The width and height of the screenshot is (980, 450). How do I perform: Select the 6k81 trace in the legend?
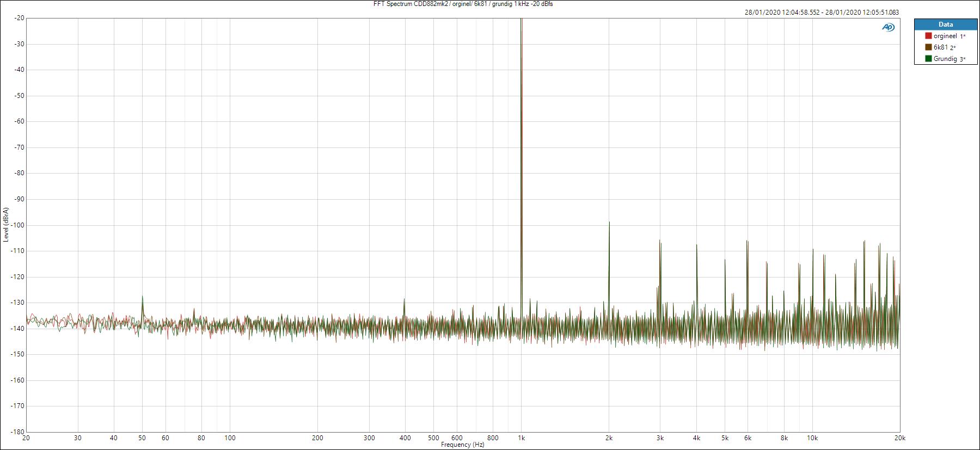pyautogui.click(x=941, y=47)
